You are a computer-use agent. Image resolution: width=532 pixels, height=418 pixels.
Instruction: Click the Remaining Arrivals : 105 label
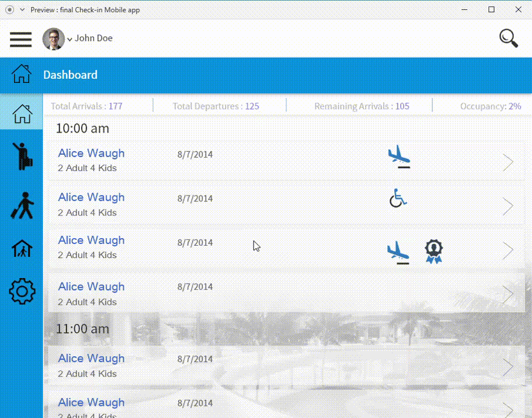pos(362,106)
